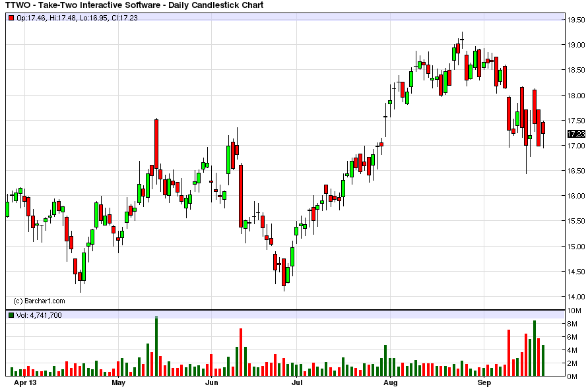The width and height of the screenshot is (588, 391).
Task: Click the most recent red candlestick beside 17.23
Action: tap(543, 128)
